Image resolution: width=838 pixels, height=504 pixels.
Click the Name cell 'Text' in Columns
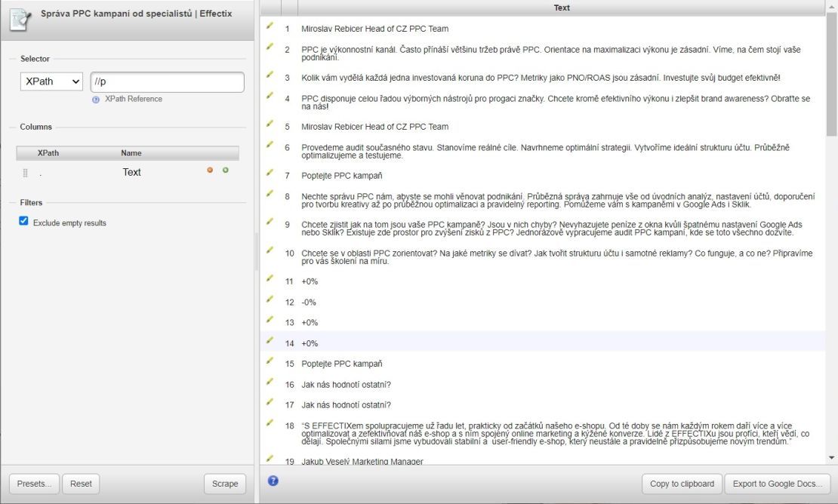click(x=131, y=172)
